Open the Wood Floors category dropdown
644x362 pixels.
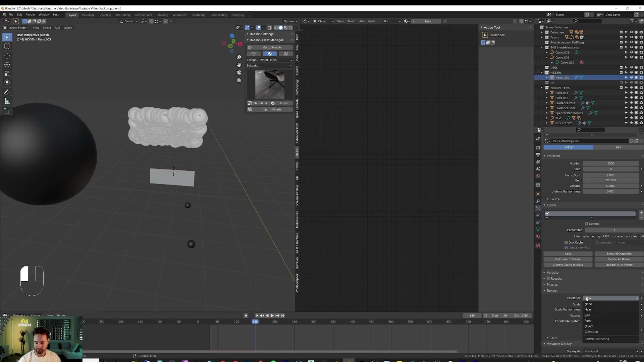[x=276, y=60]
